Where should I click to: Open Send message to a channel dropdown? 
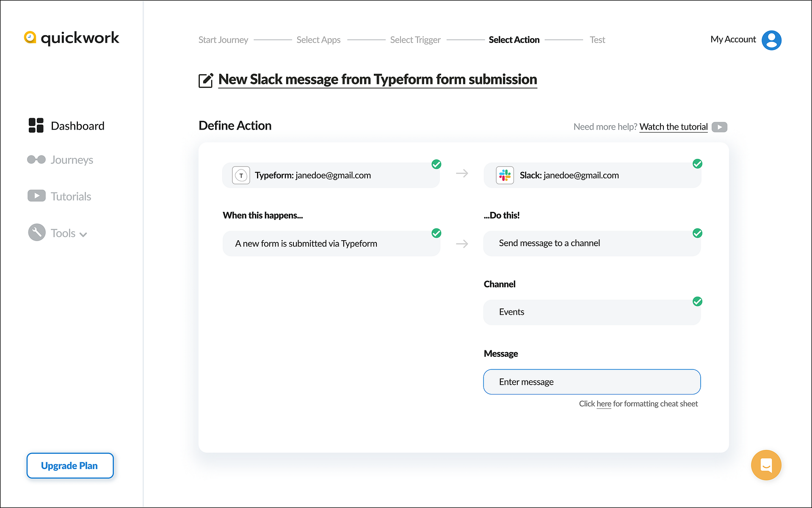click(592, 244)
